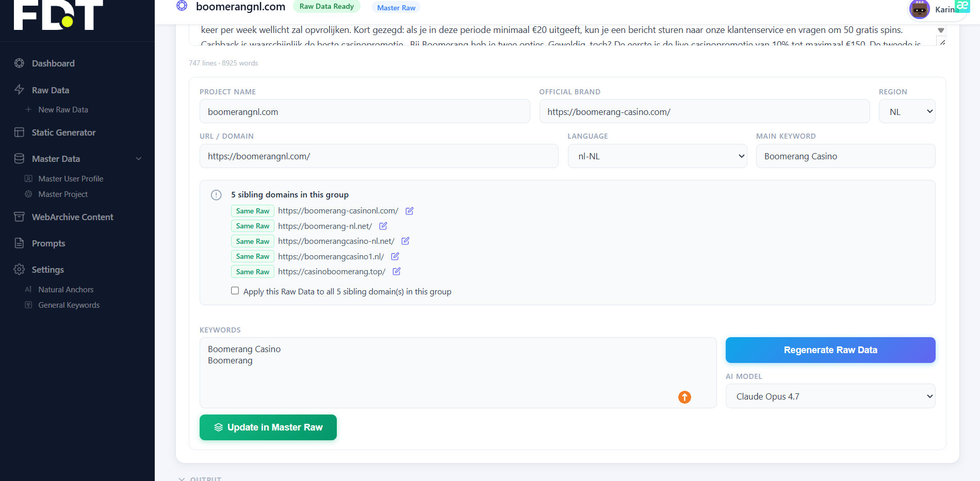Open the AI Model dropdown
This screenshot has width=980, height=481.
tap(830, 396)
